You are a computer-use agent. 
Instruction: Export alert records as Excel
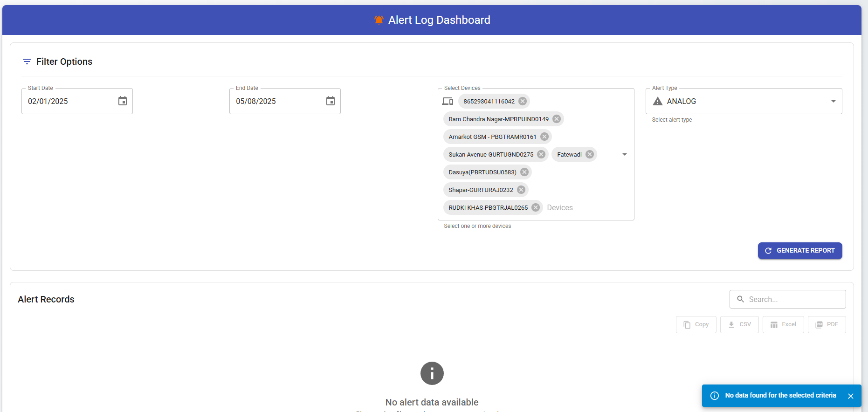point(783,324)
